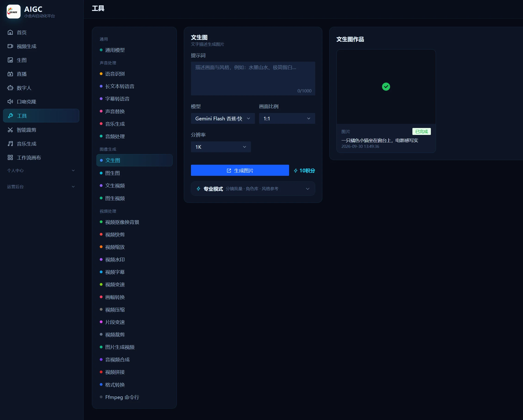Select 长文本转语音 tool

(134, 86)
